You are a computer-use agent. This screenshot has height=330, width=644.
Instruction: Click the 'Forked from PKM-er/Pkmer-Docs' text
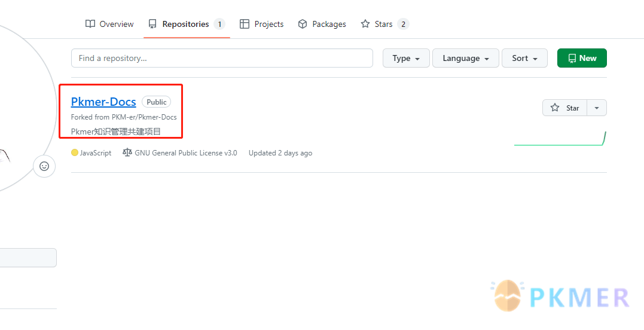pyautogui.click(x=124, y=117)
